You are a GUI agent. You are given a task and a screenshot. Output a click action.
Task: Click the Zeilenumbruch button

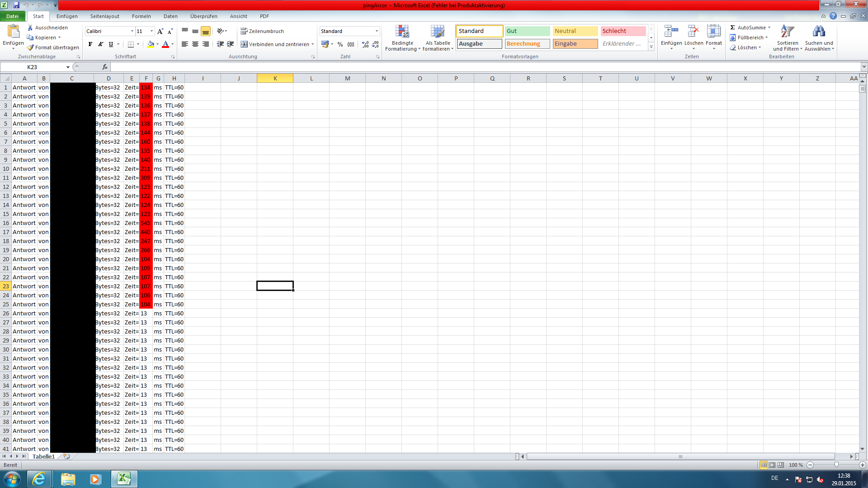coord(262,31)
